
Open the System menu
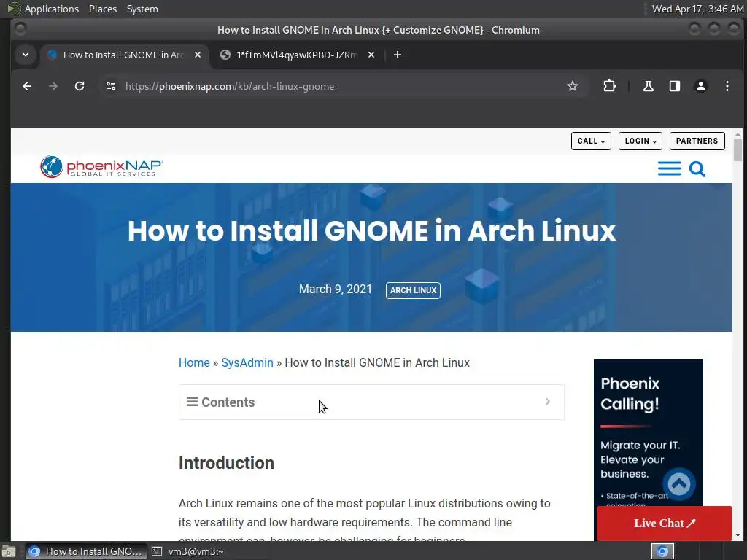[x=142, y=9]
